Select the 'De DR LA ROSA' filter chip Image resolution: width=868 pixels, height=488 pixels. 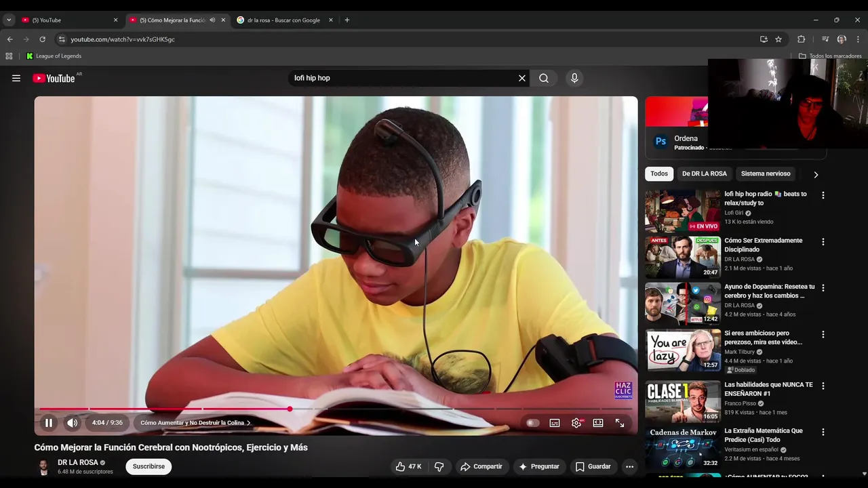pyautogui.click(x=704, y=174)
